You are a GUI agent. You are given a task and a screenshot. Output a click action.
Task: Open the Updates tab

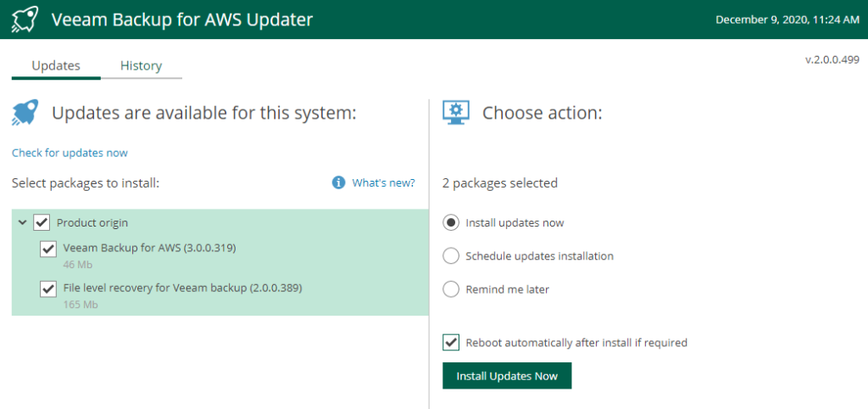(x=56, y=66)
